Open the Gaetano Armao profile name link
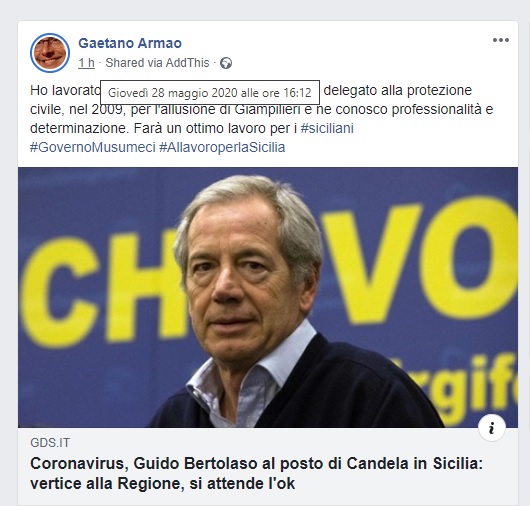Image resolution: width=530 pixels, height=506 pixels. click(130, 43)
